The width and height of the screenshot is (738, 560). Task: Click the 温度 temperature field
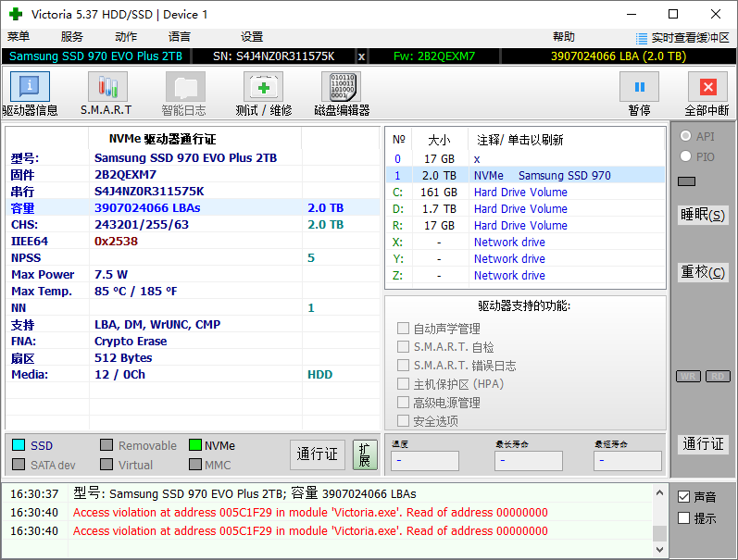click(424, 461)
